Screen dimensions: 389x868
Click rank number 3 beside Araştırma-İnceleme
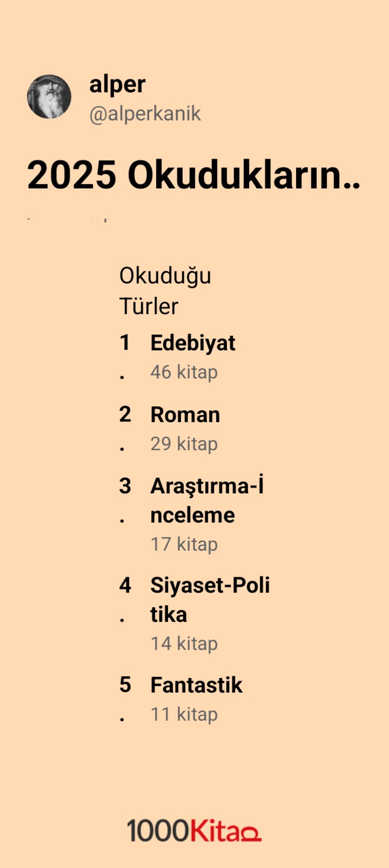point(125,486)
